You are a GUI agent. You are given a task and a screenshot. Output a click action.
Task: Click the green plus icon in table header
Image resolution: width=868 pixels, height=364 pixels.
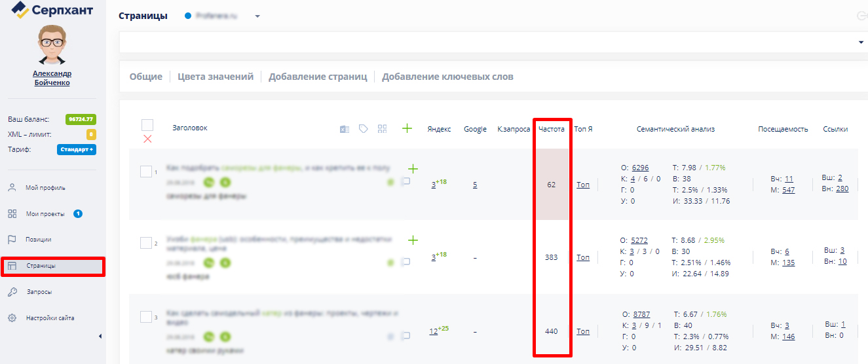point(407,128)
